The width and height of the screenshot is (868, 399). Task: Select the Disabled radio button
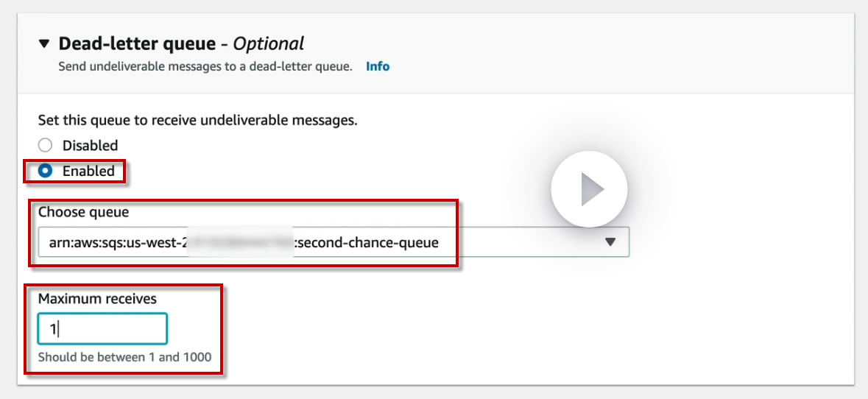[x=46, y=145]
